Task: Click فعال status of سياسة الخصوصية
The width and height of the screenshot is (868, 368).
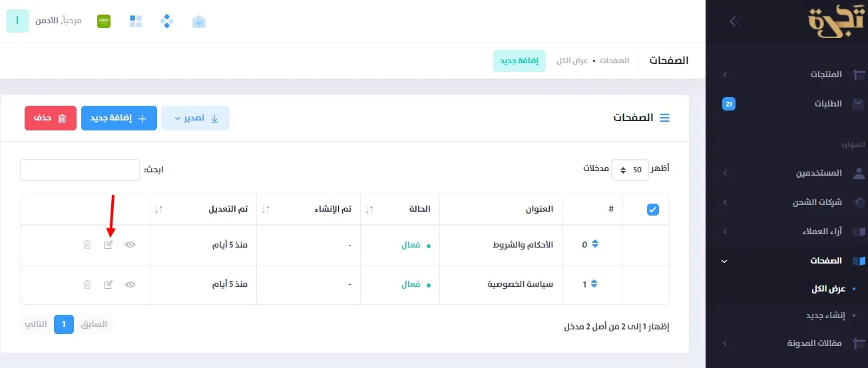Action: 411,285
